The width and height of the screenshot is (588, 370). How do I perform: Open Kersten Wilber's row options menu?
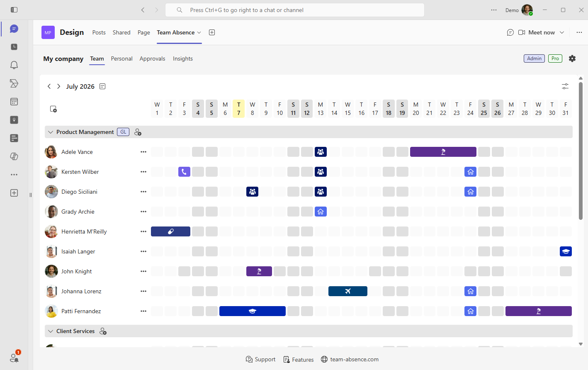[x=143, y=172]
